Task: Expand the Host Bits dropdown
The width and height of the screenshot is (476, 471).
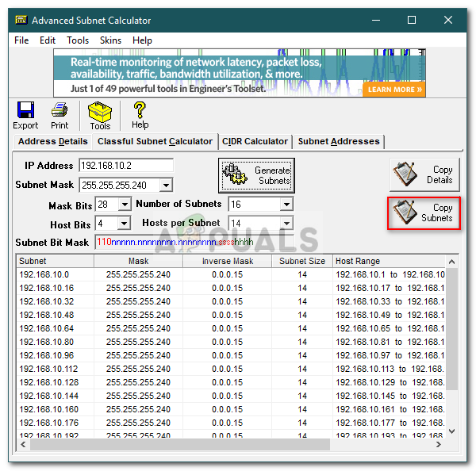Action: pos(124,224)
